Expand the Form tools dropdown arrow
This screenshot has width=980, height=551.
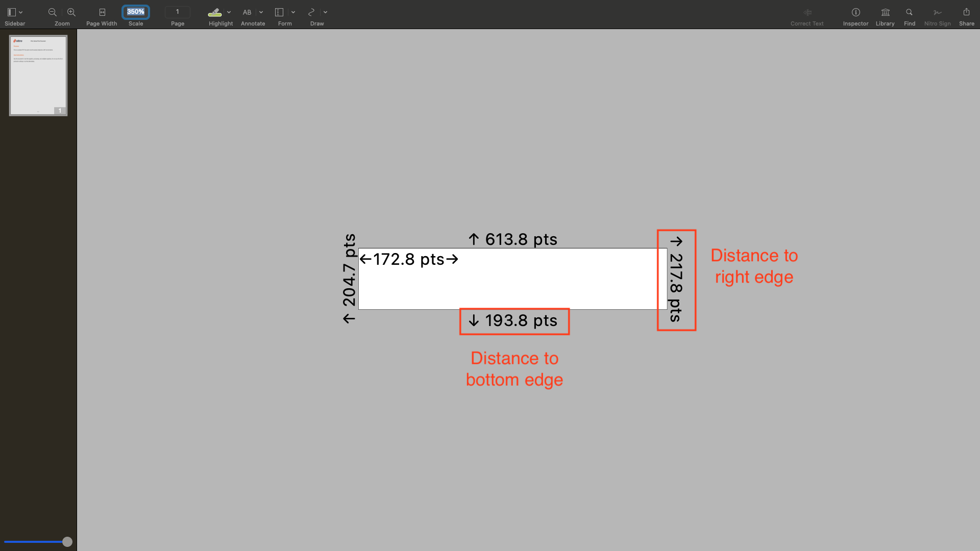click(293, 12)
